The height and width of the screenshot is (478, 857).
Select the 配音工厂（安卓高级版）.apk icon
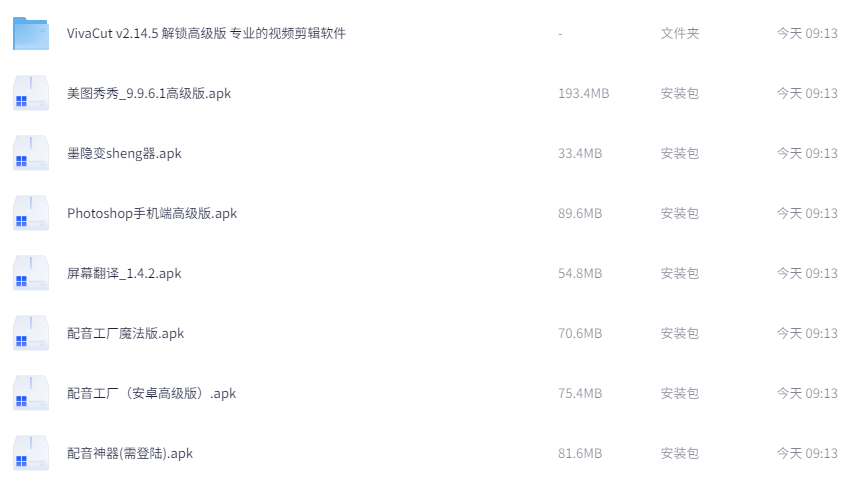point(31,394)
